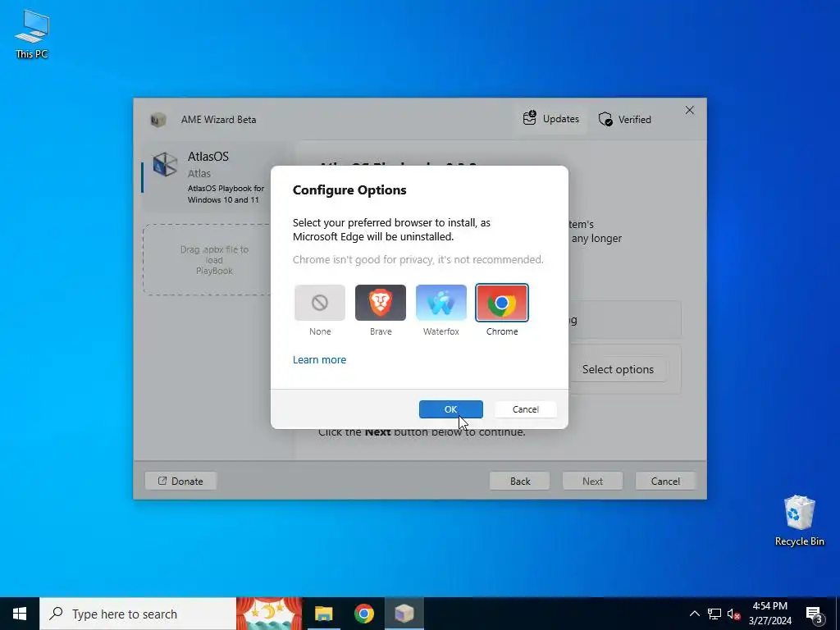This screenshot has width=840, height=630.
Task: Click the taskbar search box
Action: 138,614
